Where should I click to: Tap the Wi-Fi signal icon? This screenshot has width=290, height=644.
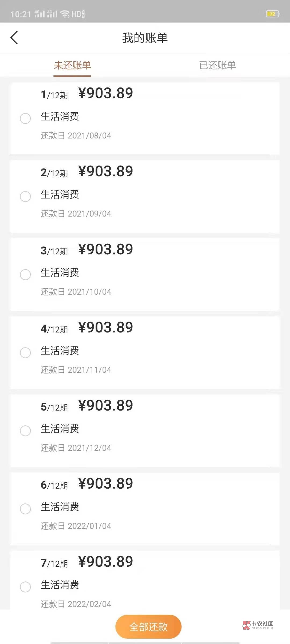[65, 14]
